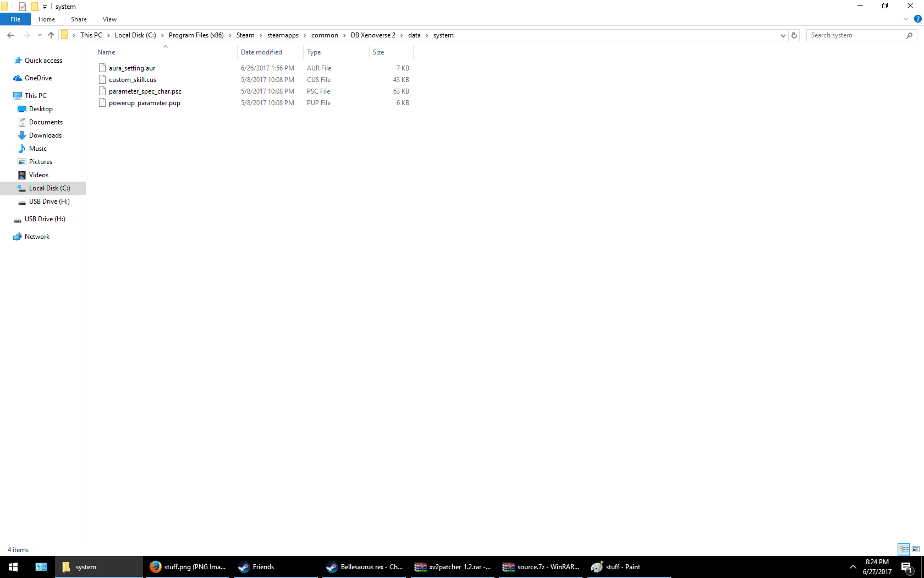The height and width of the screenshot is (578, 924).
Task: Switch to the Home ribbon tab
Action: click(47, 19)
